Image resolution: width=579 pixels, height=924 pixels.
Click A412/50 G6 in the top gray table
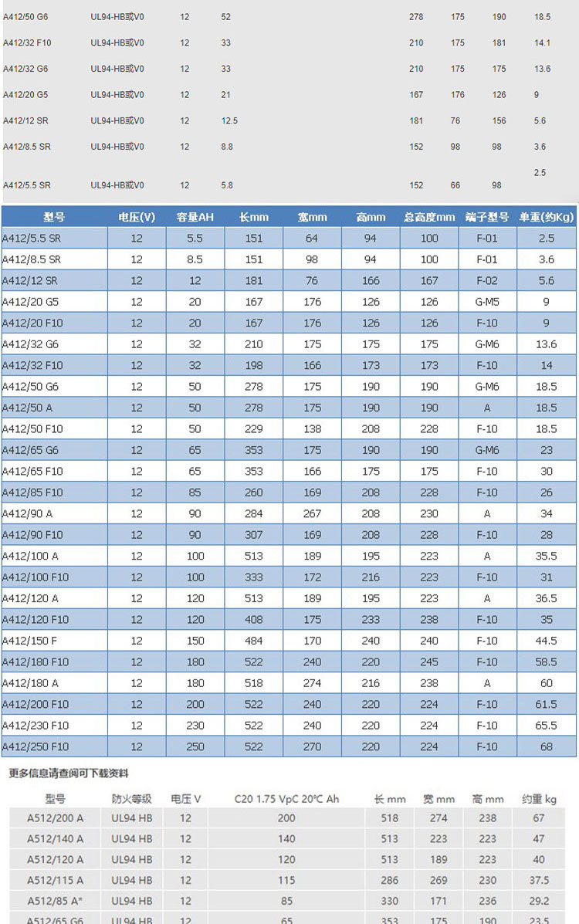(x=25, y=17)
